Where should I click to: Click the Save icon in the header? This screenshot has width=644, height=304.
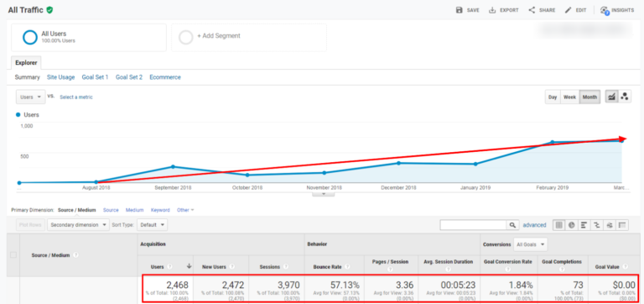pyautogui.click(x=460, y=10)
